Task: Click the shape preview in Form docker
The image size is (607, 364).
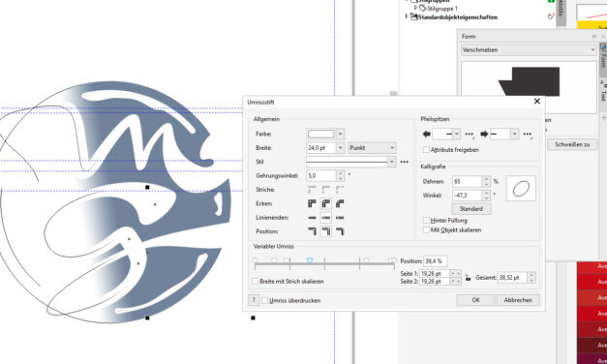Action: [x=529, y=87]
